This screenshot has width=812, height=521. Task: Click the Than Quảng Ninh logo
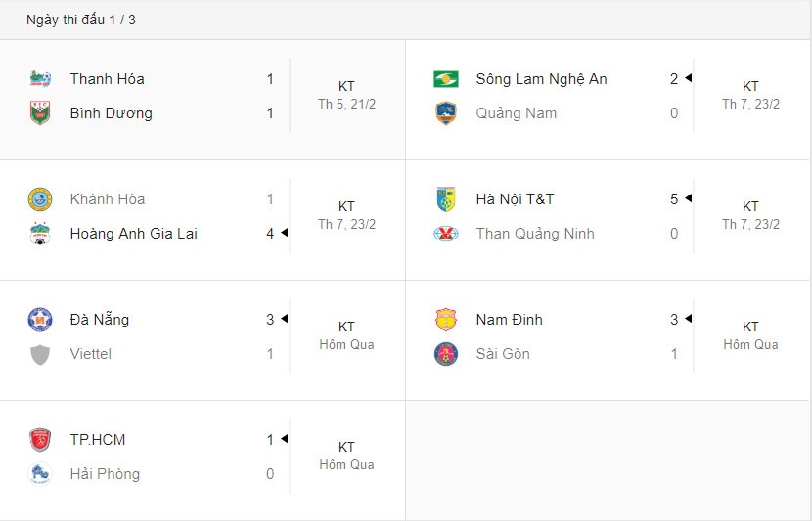[445, 234]
